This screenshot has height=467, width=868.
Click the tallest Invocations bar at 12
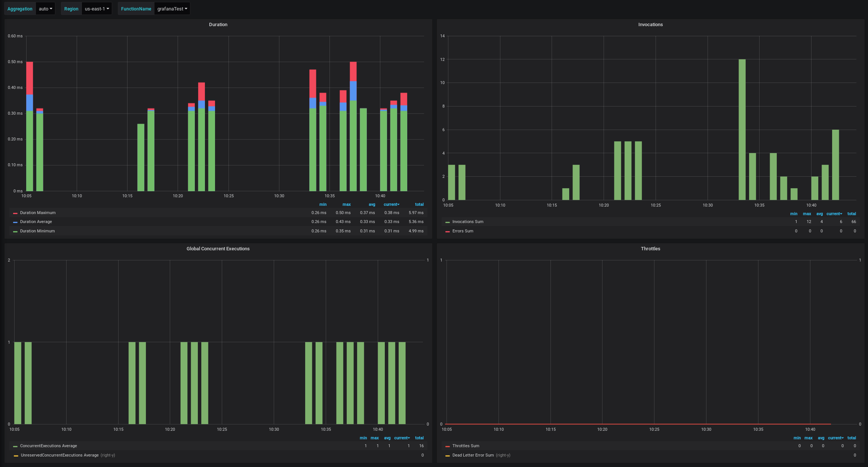[x=742, y=130]
